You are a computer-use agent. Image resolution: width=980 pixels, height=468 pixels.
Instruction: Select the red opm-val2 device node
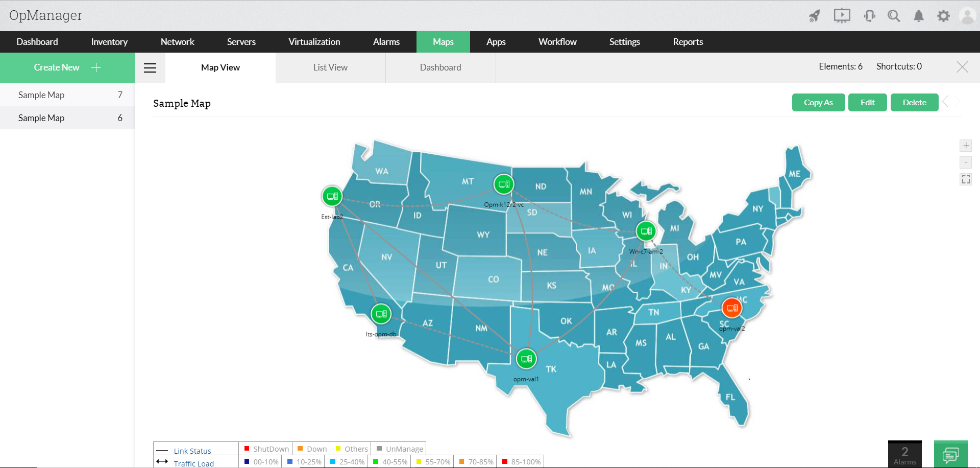click(732, 308)
